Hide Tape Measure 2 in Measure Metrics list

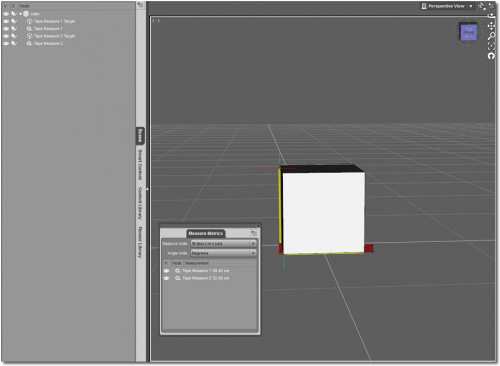coord(166,278)
